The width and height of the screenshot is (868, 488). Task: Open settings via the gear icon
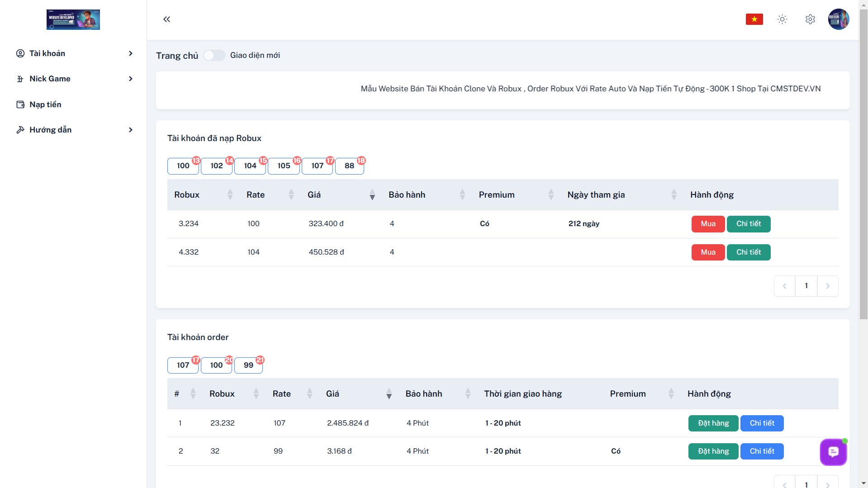point(810,19)
